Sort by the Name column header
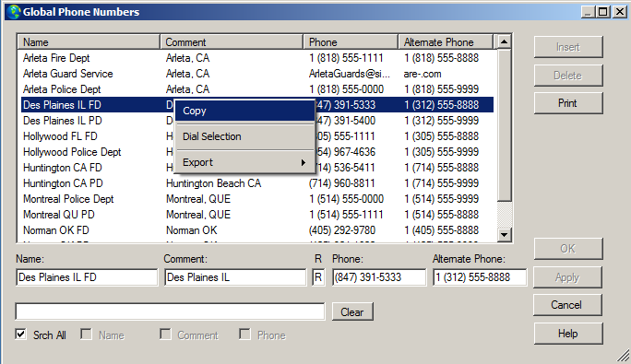This screenshot has width=631, height=364. 89,41
